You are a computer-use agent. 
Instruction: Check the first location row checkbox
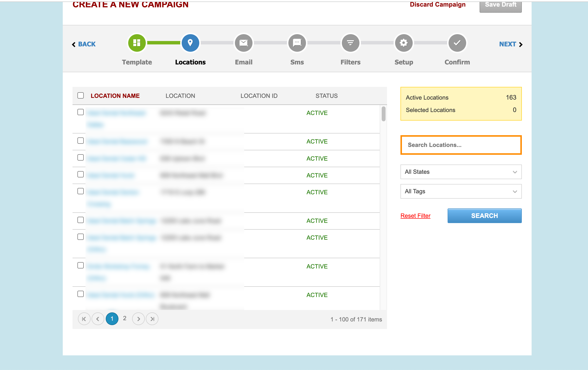click(x=81, y=112)
